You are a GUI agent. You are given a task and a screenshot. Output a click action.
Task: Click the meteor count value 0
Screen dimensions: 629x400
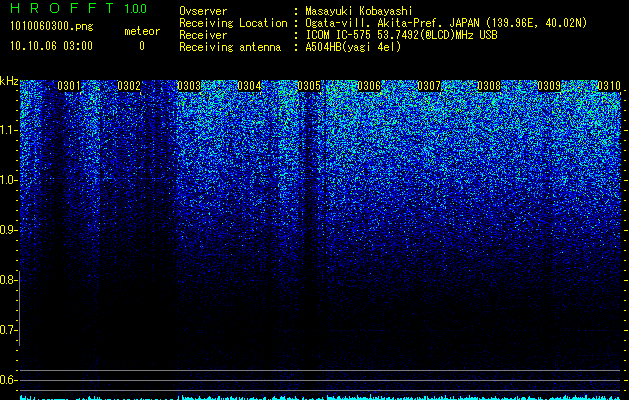pyautogui.click(x=142, y=46)
